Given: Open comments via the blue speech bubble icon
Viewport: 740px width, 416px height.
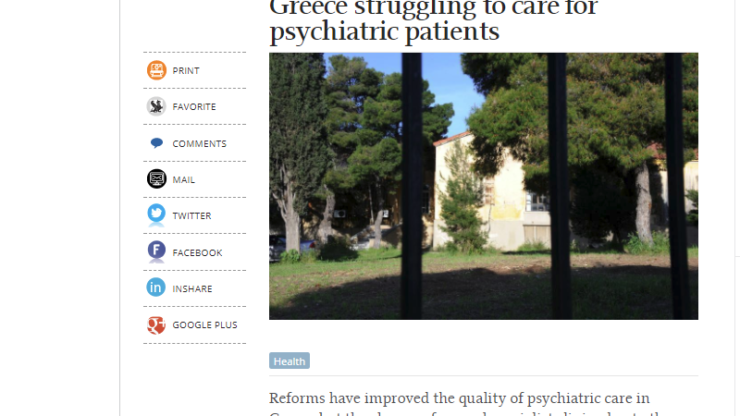Looking at the screenshot, I should pyautogui.click(x=156, y=143).
